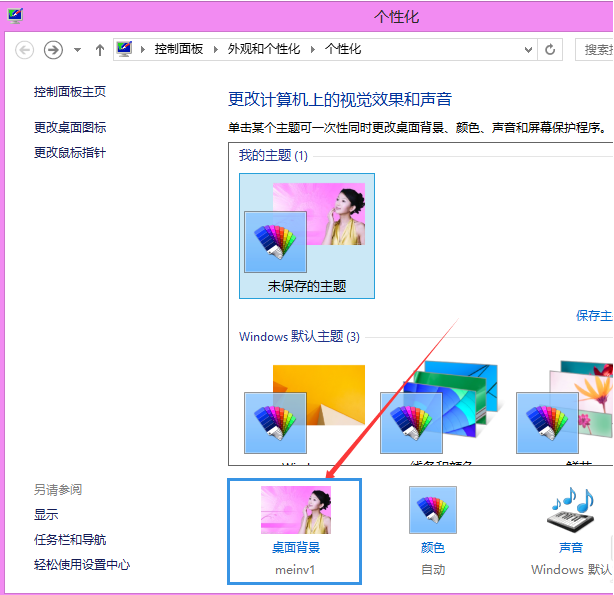
Task: Expand the arrow after 外观和个性化 in the breadcrumb
Action: click(313, 49)
